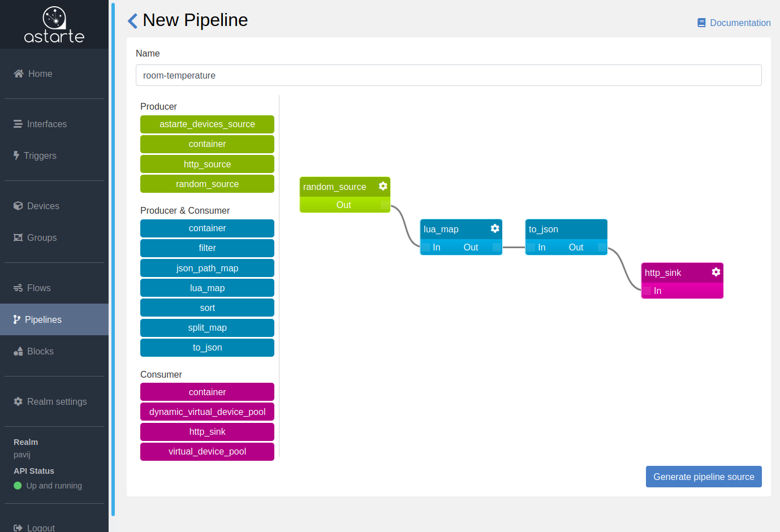Open the Flows menu item
The width and height of the screenshot is (780, 532).
(x=38, y=288)
